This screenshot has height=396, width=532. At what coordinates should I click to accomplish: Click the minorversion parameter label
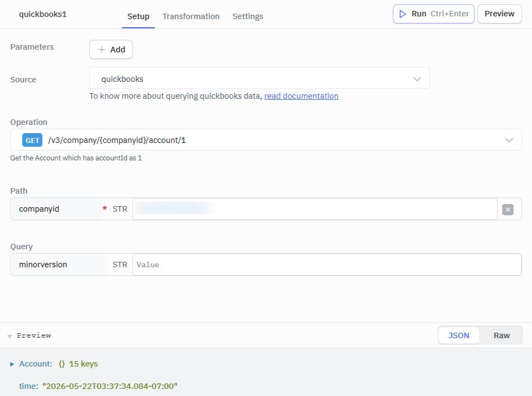pyautogui.click(x=43, y=265)
